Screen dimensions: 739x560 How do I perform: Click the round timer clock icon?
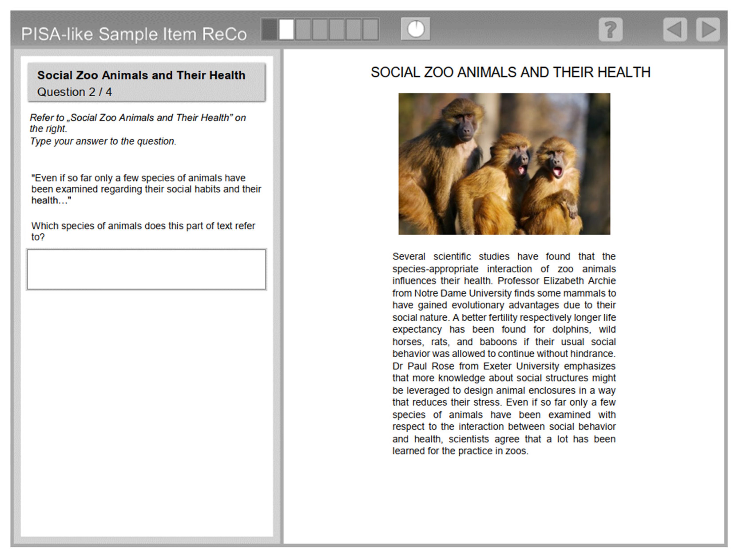416,29
